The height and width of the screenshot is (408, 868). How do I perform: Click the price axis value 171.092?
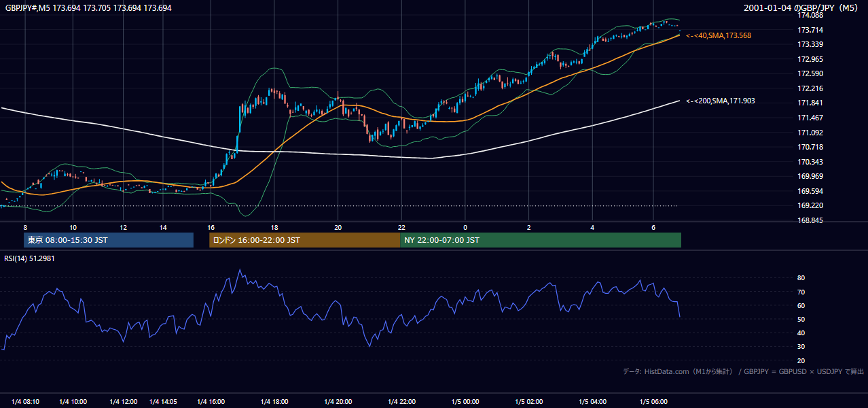click(x=810, y=133)
